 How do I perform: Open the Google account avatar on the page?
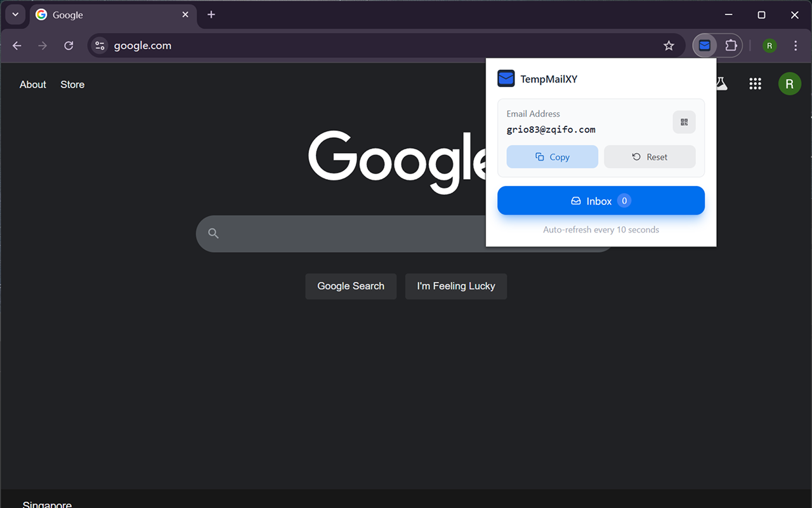tap(789, 84)
